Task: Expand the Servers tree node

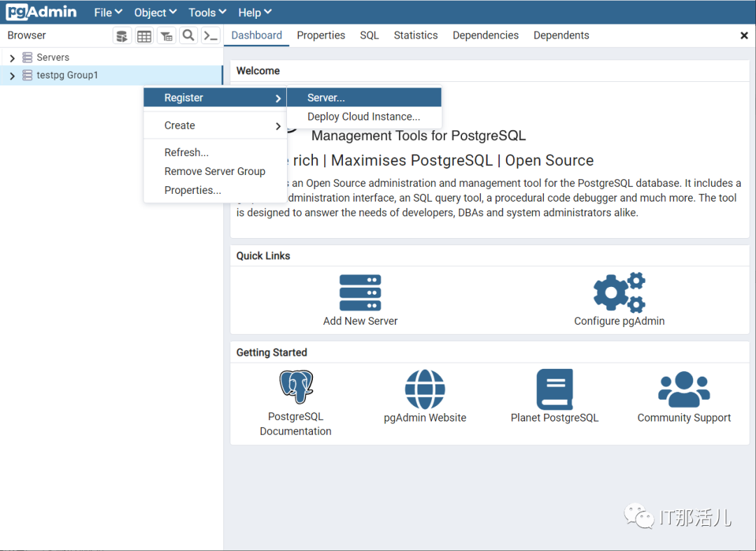Action: coord(12,58)
